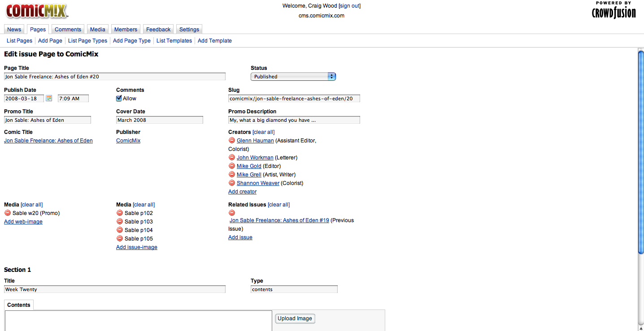Add a web-image
Screen dimensions: 644x331
click(23, 222)
